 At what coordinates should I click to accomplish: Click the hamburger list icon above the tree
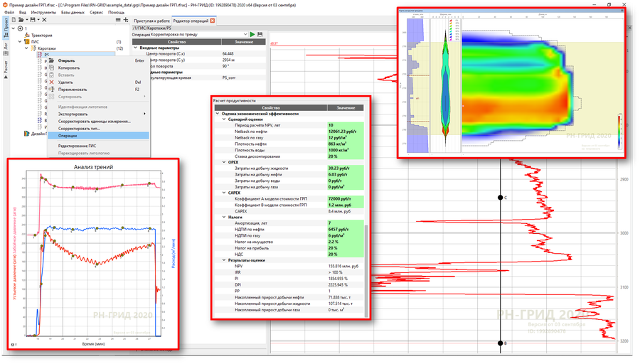118,20
